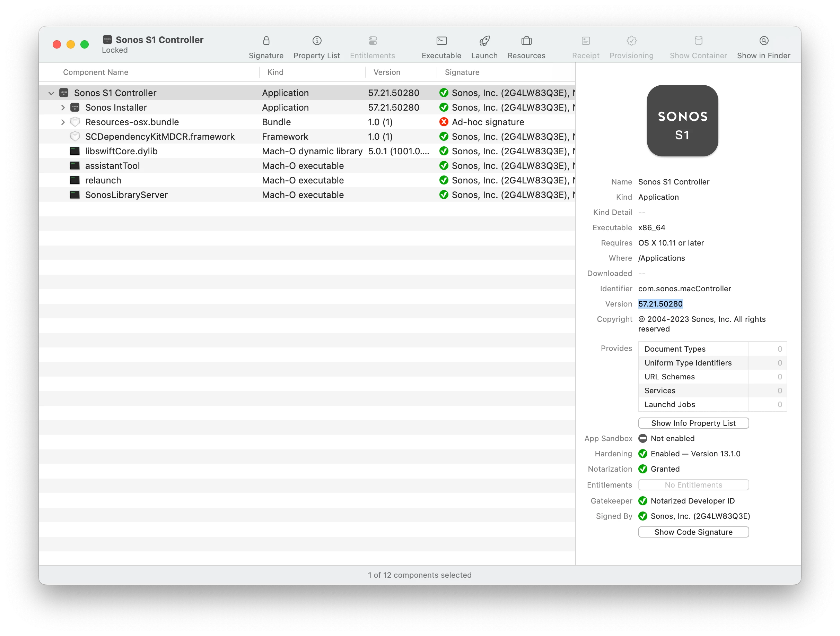Click the No Entitlements button
The width and height of the screenshot is (840, 636).
click(693, 485)
